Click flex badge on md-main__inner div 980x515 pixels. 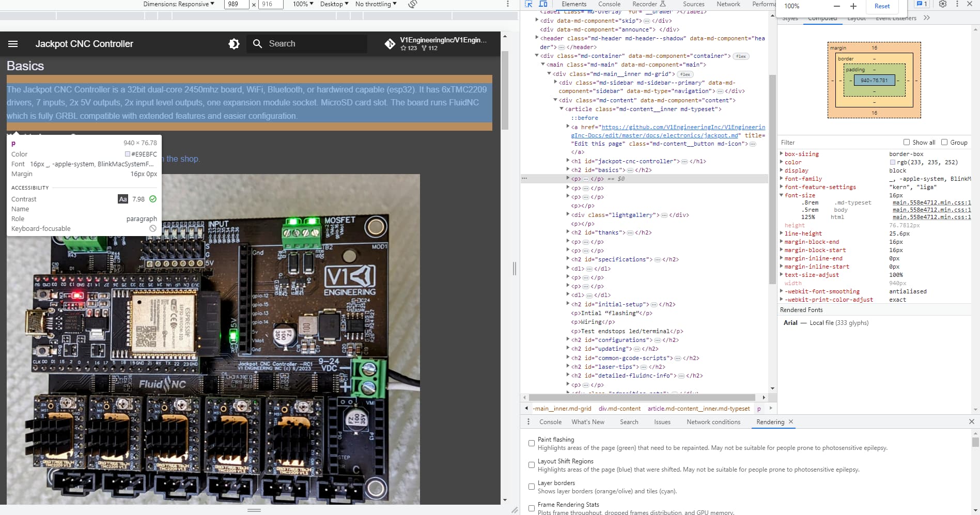click(686, 74)
